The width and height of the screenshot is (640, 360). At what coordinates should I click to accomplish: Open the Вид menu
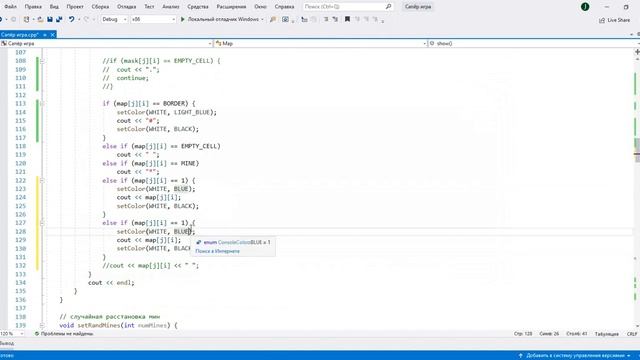coord(54,7)
